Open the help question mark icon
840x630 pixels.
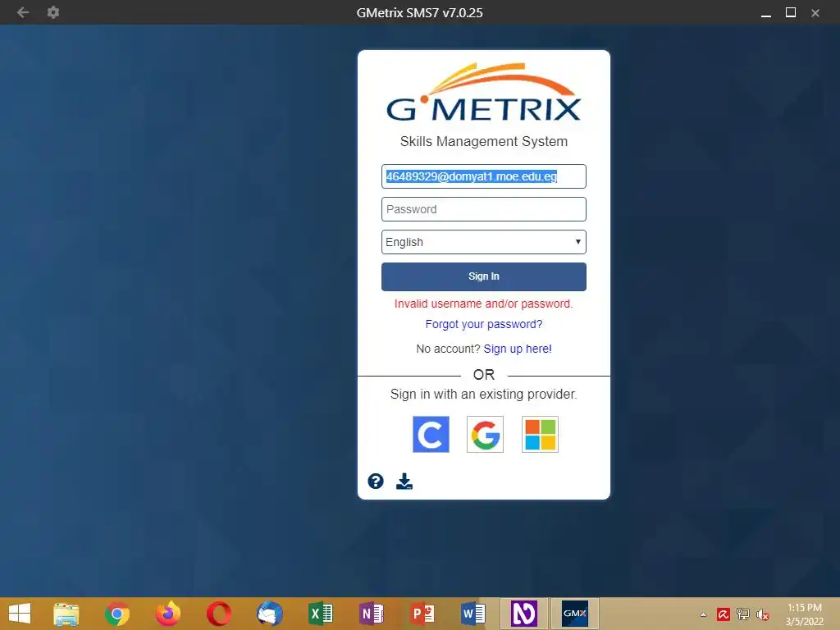(x=376, y=481)
